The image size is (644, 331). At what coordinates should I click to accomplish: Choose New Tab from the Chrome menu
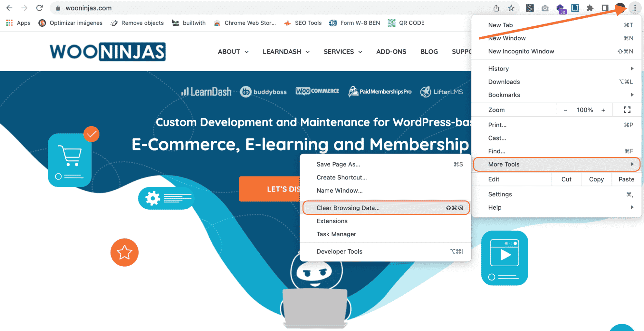click(556, 25)
